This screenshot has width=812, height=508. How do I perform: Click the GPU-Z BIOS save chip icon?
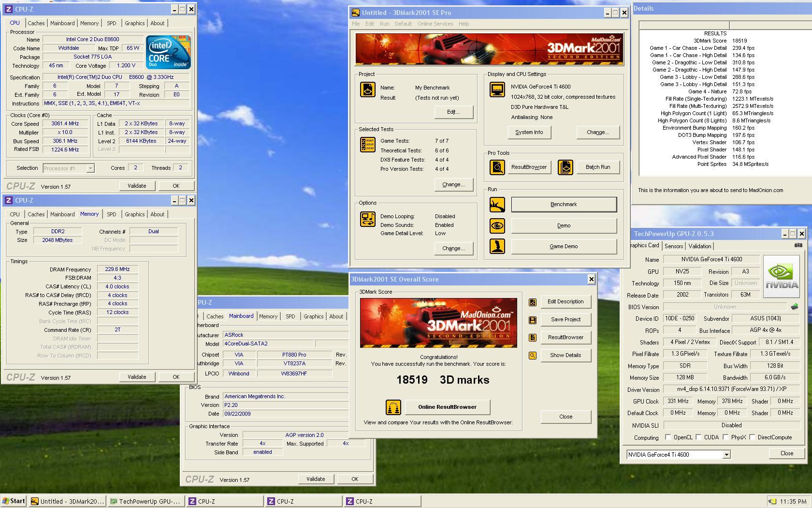click(794, 307)
